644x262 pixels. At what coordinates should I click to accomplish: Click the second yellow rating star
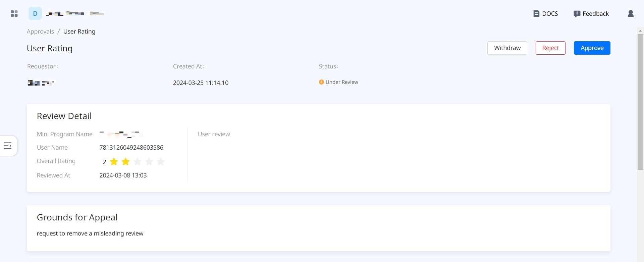pyautogui.click(x=126, y=162)
